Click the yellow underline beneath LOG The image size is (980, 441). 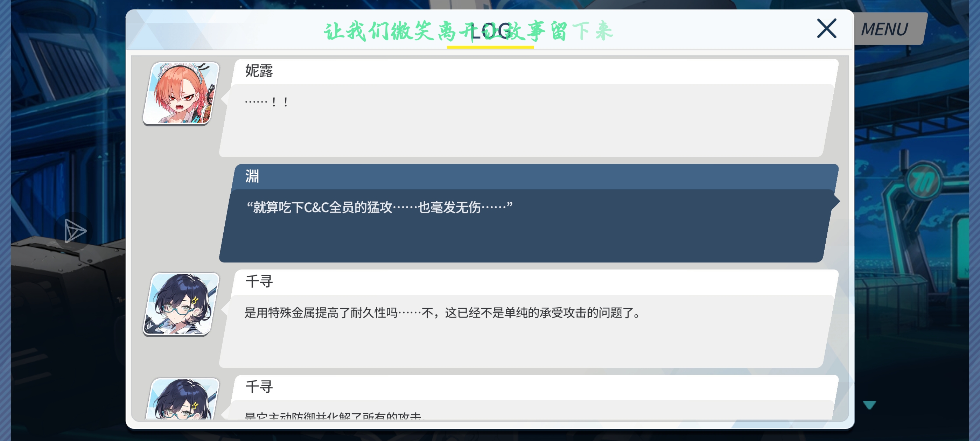(490, 47)
